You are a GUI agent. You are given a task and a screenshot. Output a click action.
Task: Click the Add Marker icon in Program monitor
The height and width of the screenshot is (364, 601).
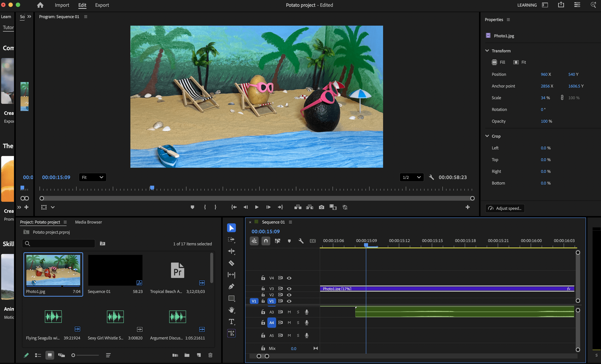[x=192, y=207]
